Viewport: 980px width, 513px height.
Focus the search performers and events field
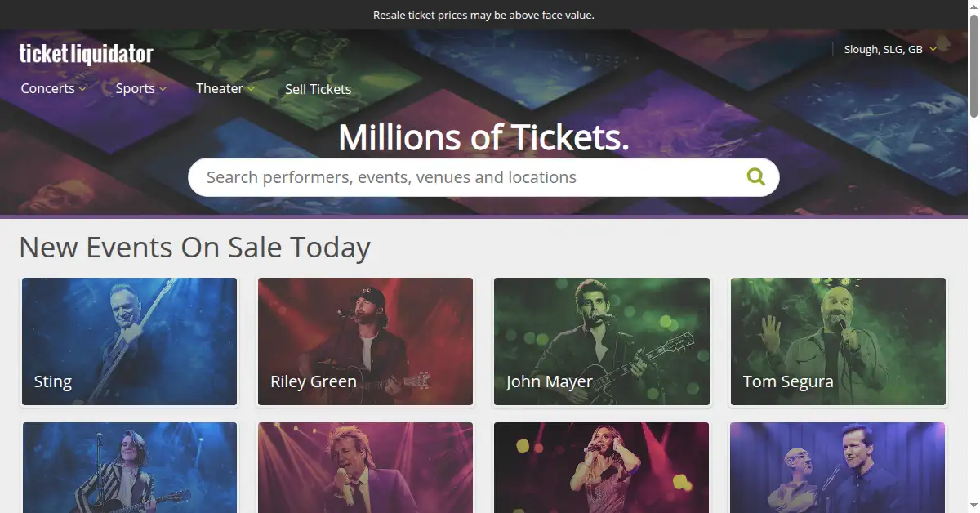pyautogui.click(x=483, y=177)
